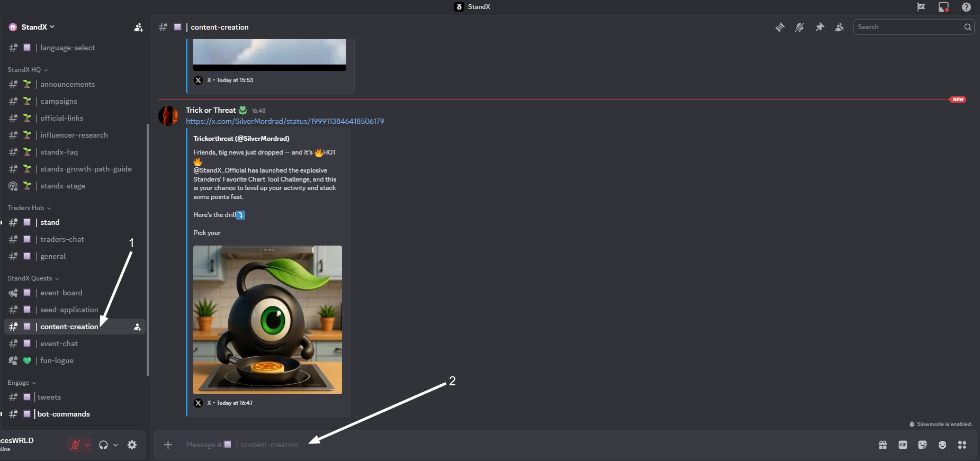The image size is (980, 461).
Task: Open the gift Nitro icon in message bar
Action: (x=883, y=445)
